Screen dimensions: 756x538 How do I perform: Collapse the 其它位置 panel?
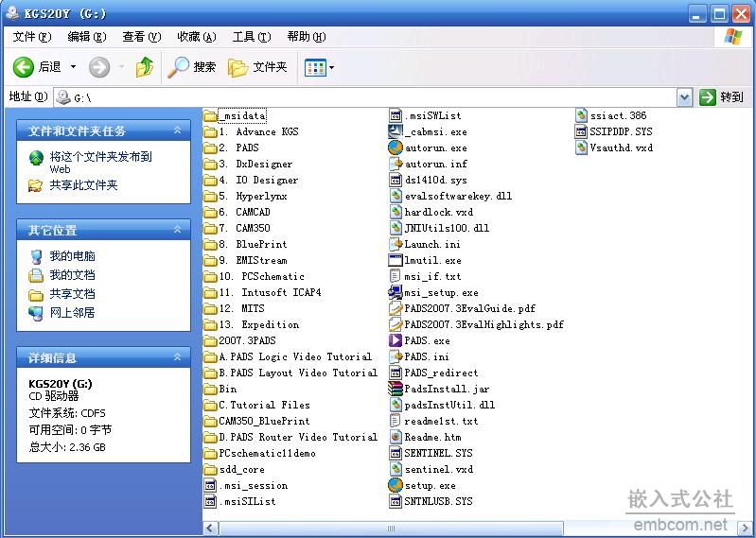click(178, 229)
